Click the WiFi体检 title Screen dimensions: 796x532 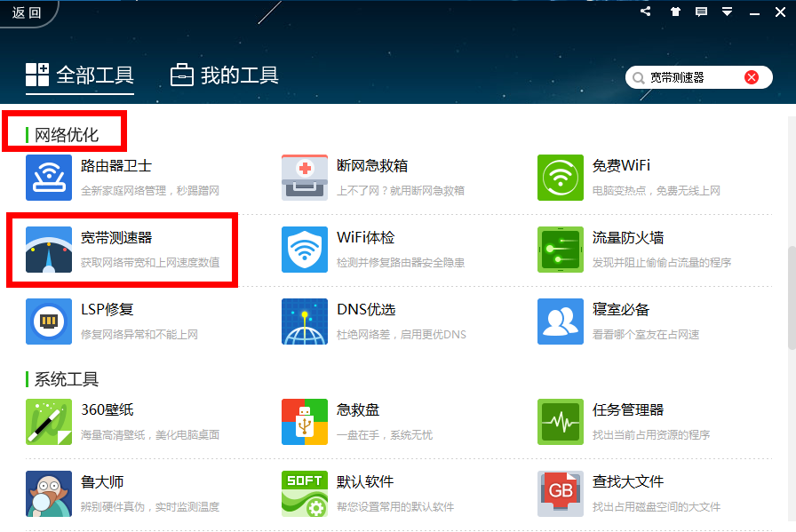(365, 237)
